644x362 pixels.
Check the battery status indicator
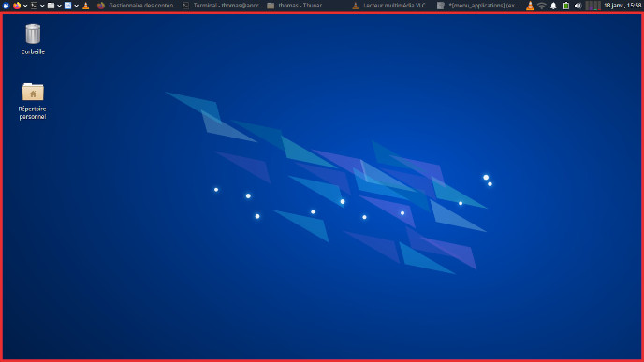coord(566,6)
